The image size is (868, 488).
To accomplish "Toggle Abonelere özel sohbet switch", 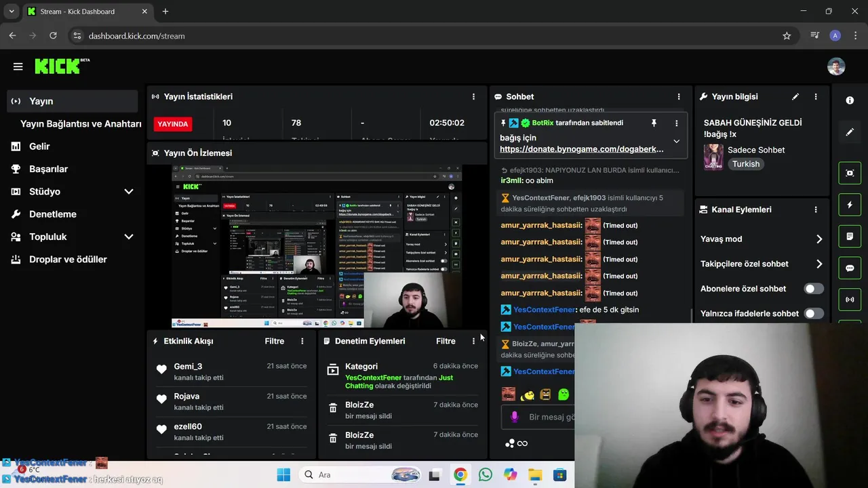I will (814, 289).
